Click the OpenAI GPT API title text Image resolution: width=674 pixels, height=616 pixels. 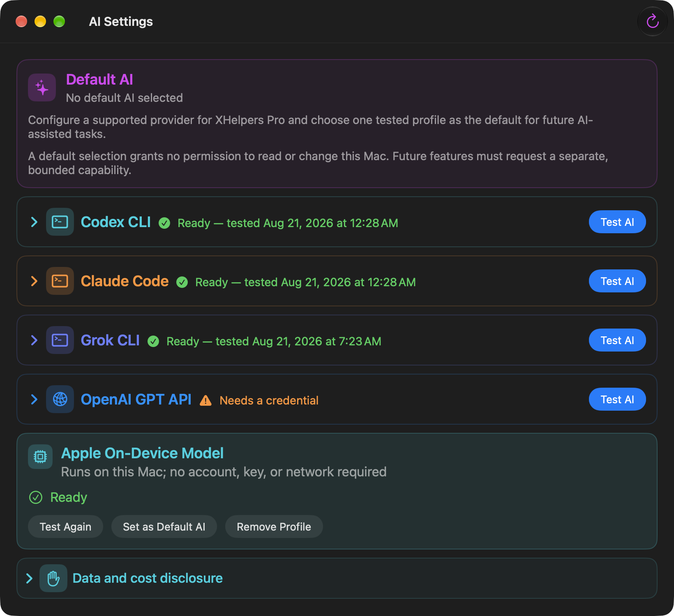click(136, 400)
